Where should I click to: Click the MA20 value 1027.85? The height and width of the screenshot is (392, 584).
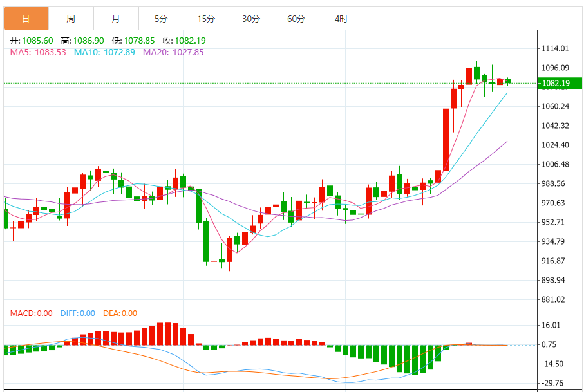[188, 52]
